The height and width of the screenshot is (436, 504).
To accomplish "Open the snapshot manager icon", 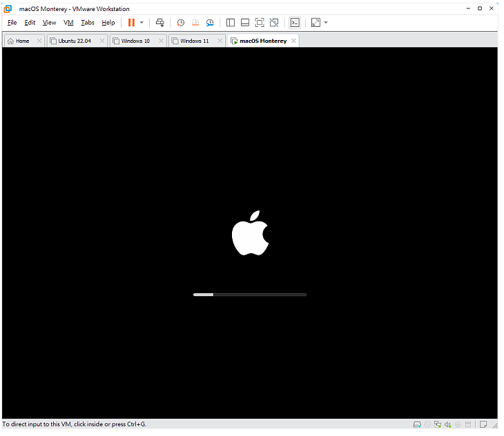I will (211, 23).
